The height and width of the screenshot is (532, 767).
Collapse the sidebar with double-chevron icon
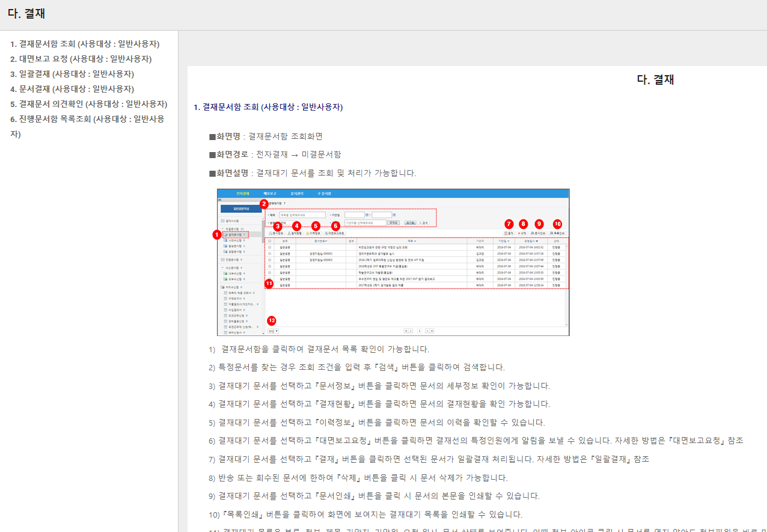pos(219,200)
